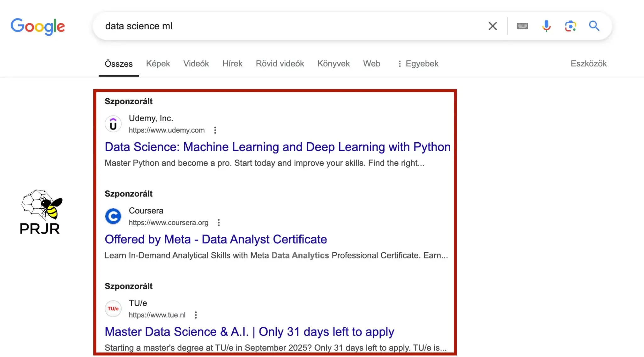
Task: Open the Coursera ad options three-dot menu
Action: tap(219, 223)
